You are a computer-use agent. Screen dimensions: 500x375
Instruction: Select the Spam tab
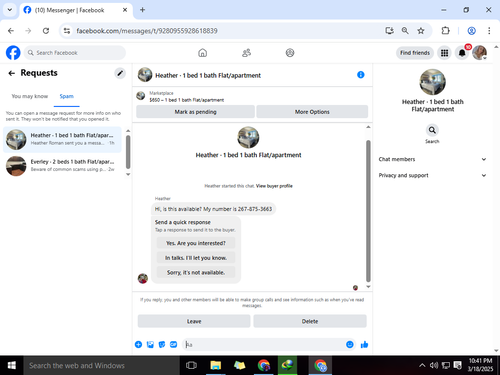pos(67,96)
